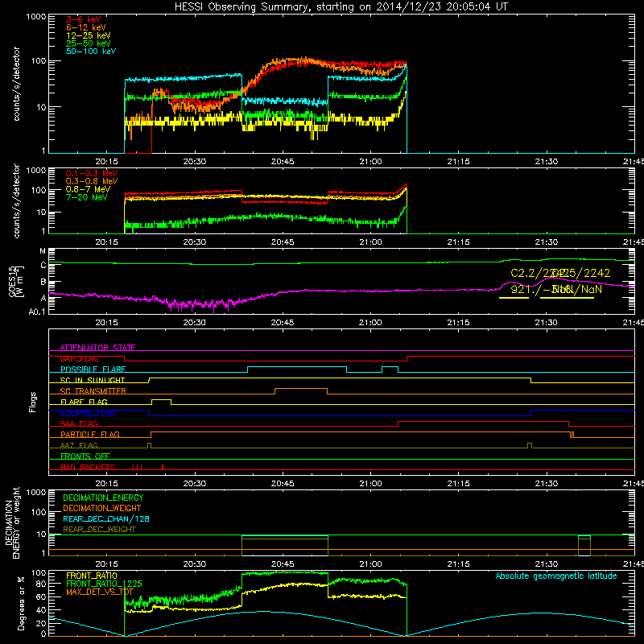Click the 21:30 tick label under decimation panel
The image size is (644, 644).
click(547, 564)
